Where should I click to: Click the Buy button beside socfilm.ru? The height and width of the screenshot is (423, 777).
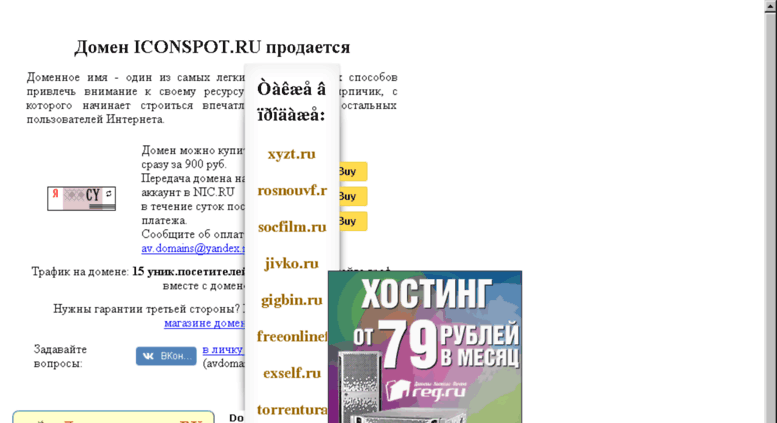353,221
